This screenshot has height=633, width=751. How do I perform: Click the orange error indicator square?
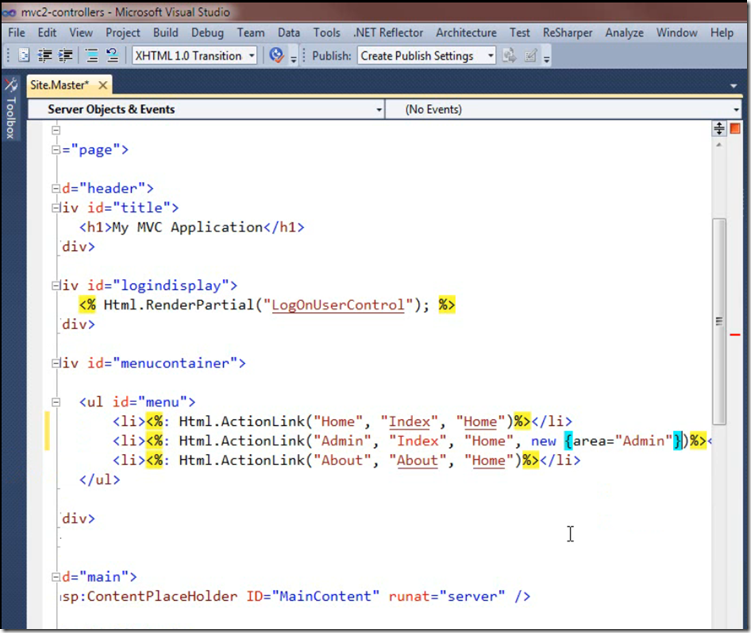pyautogui.click(x=735, y=128)
